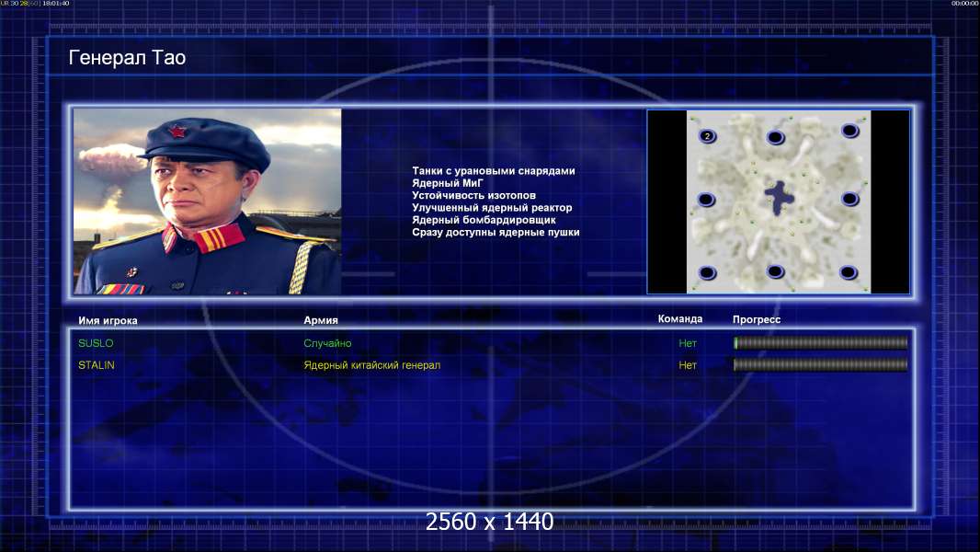Click 'Ядерный бомбардировщик' ability line
Viewport: 980px width, 552px height.
pyautogui.click(x=484, y=220)
